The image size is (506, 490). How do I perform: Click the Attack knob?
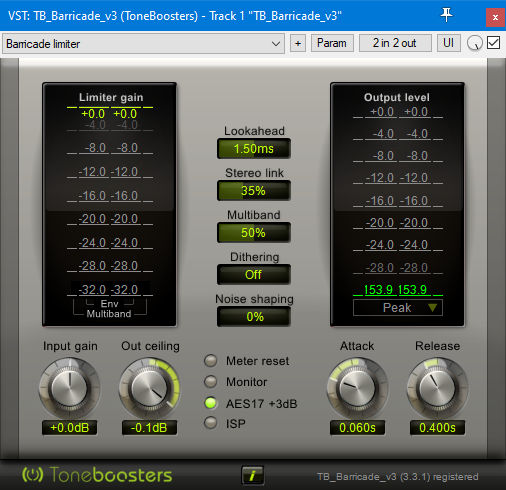pos(357,388)
